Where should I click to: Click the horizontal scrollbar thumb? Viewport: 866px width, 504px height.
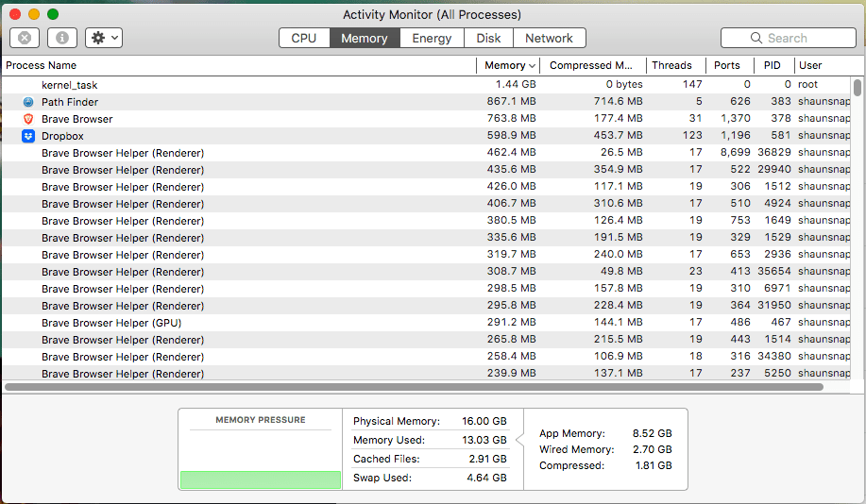pyautogui.click(x=414, y=387)
